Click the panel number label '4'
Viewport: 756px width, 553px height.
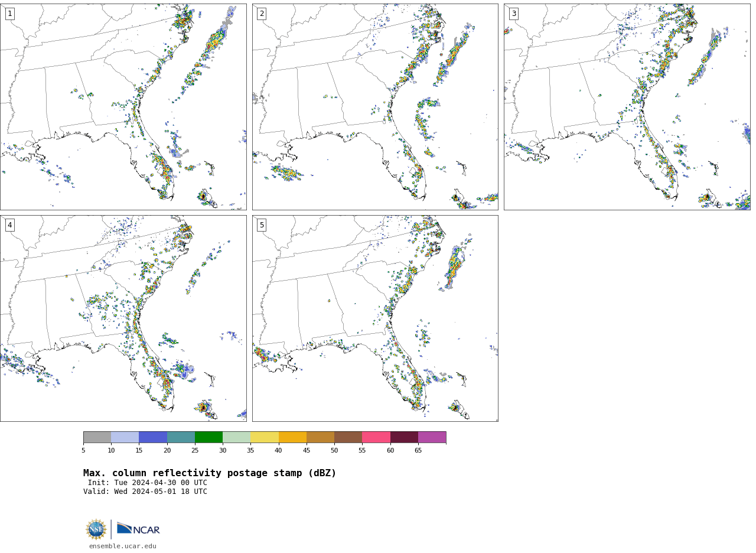click(x=9, y=225)
